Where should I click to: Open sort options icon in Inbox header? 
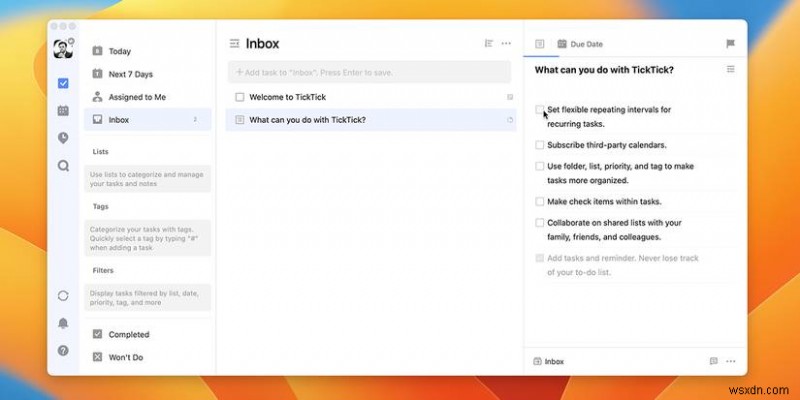489,44
